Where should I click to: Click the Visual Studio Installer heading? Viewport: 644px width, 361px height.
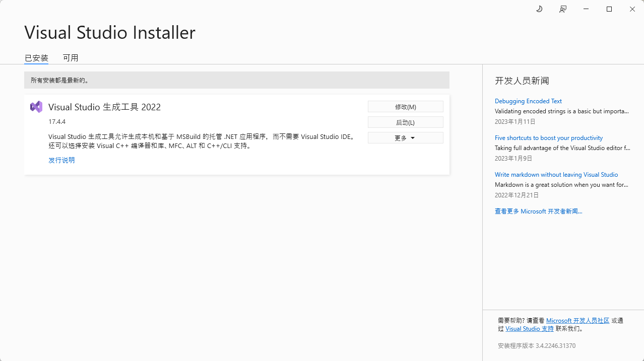[110, 32]
